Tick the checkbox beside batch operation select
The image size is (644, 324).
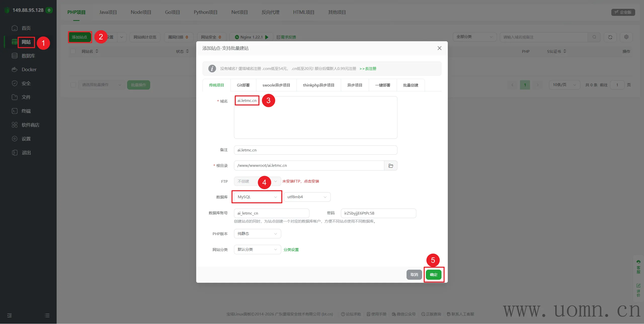tap(73, 85)
